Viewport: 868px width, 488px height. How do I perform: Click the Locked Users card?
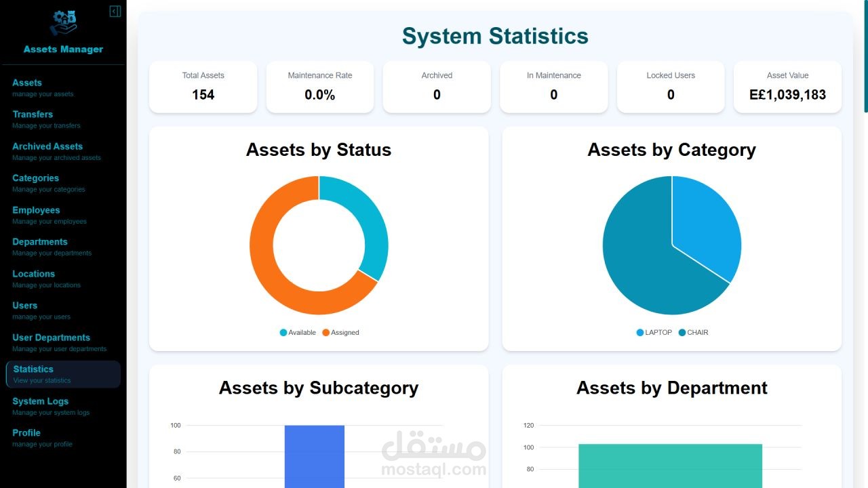coord(671,87)
